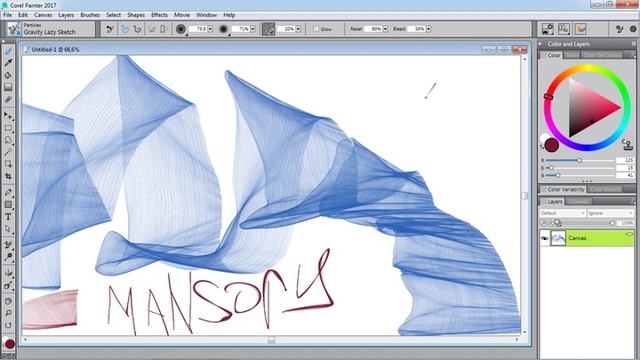Select the Rectangular Selection tool
640x360 pixels.
pyautogui.click(x=8, y=128)
